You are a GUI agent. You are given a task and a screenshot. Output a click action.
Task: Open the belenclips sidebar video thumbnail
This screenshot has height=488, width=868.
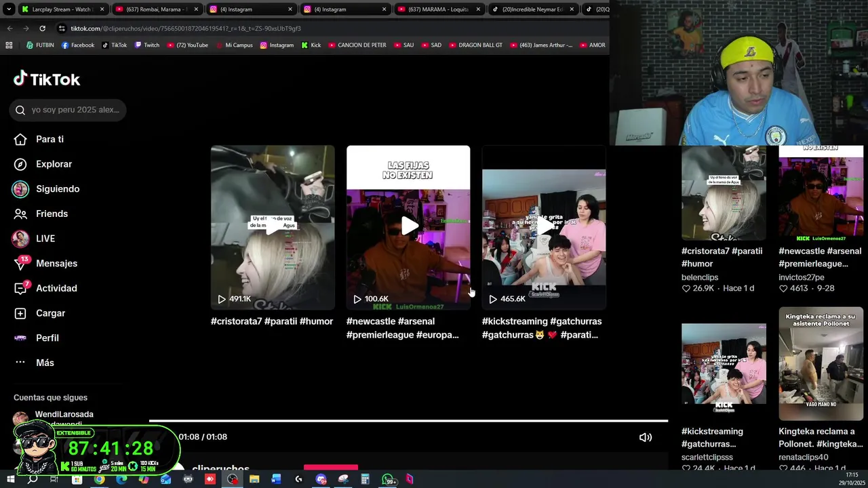[724, 193]
